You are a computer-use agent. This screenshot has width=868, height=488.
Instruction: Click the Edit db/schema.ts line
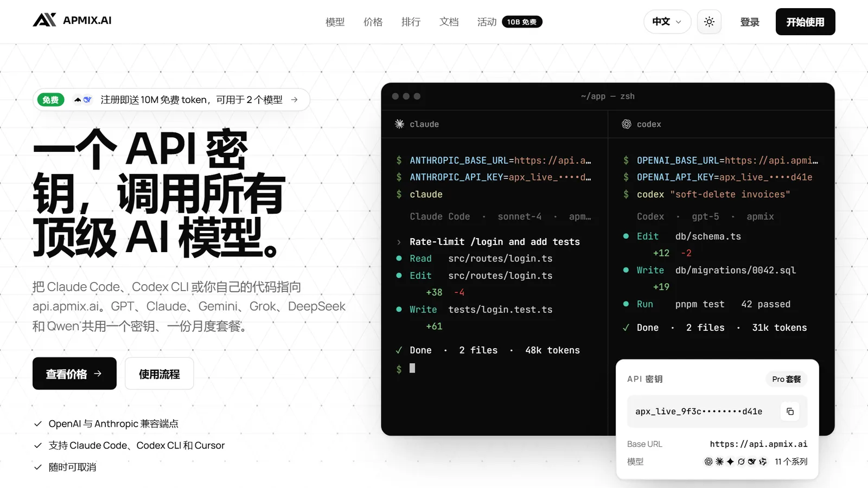682,236
